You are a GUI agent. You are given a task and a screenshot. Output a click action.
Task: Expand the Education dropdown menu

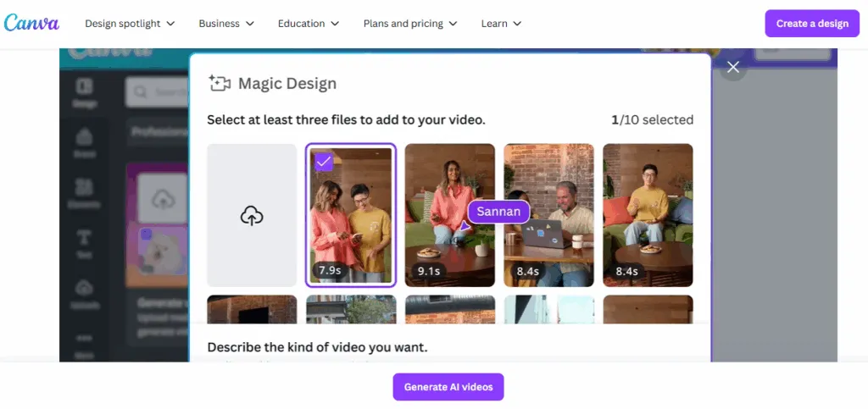tap(308, 24)
